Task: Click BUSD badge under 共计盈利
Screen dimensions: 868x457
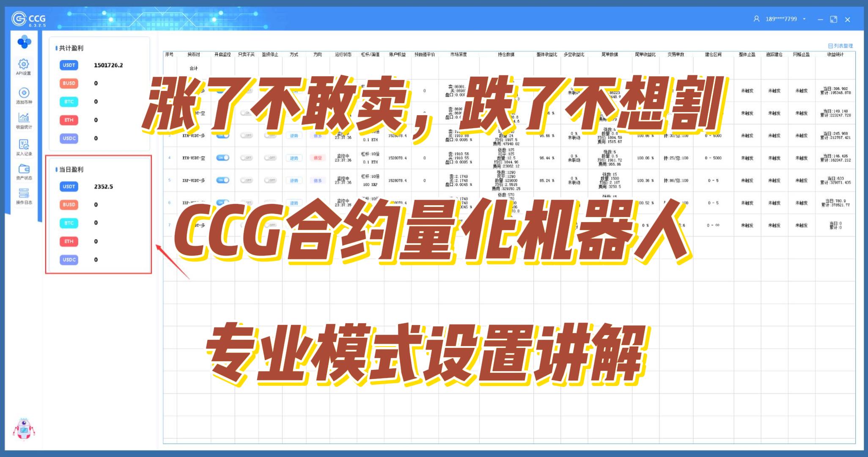Action: click(x=69, y=83)
